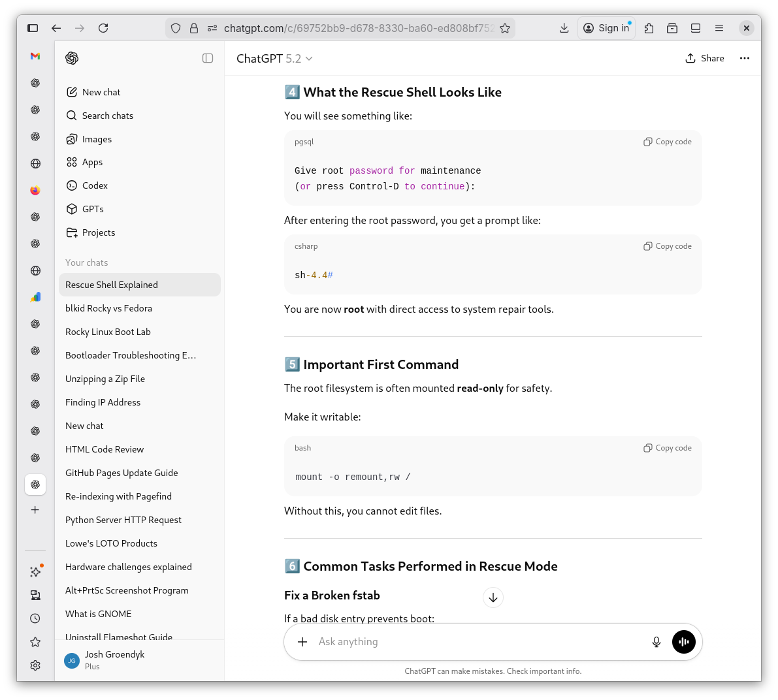
Task: Select the Projects sidebar item
Action: tap(98, 232)
